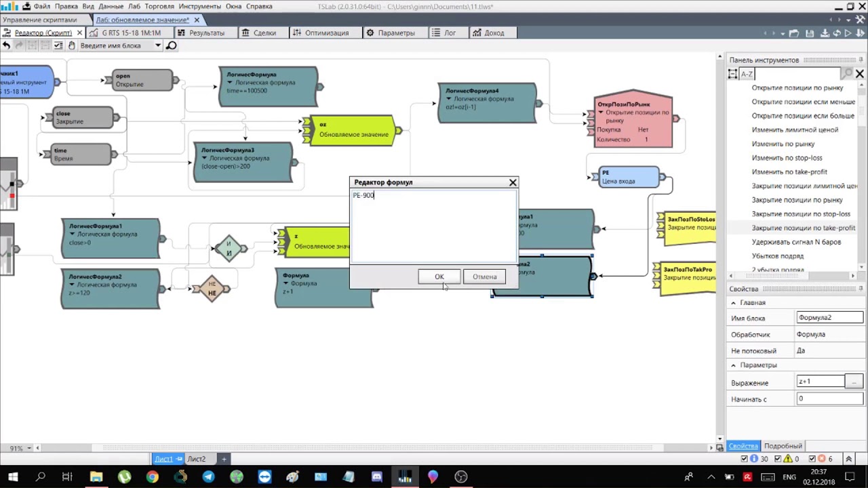The image size is (868, 488).
Task: Close the Редактор (Скрипт) tab
Action: point(79,33)
